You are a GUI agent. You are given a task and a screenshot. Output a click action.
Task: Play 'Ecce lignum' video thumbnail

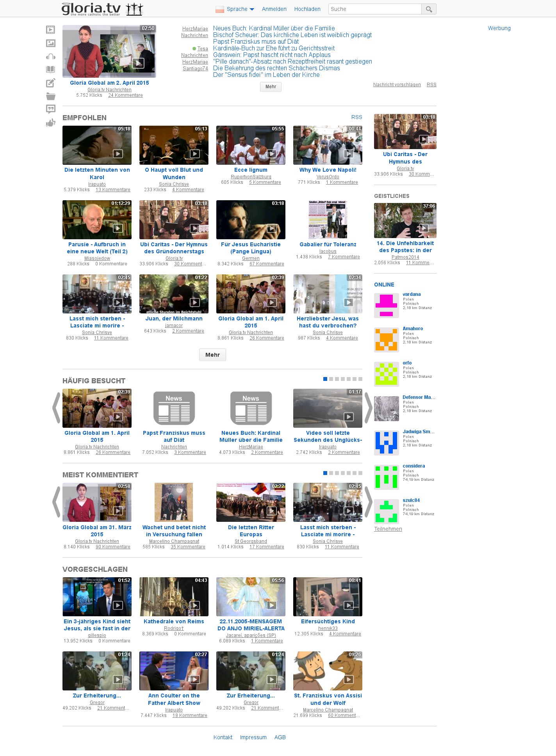tap(251, 145)
